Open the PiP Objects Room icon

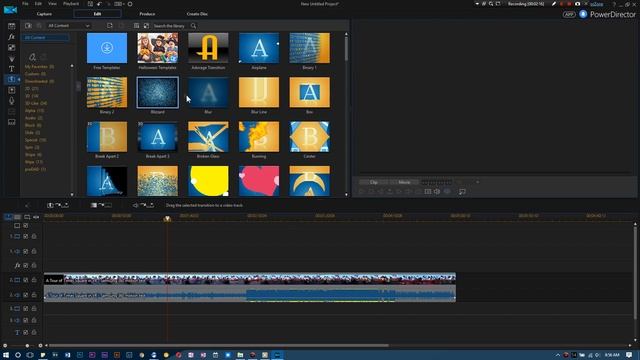click(11, 47)
